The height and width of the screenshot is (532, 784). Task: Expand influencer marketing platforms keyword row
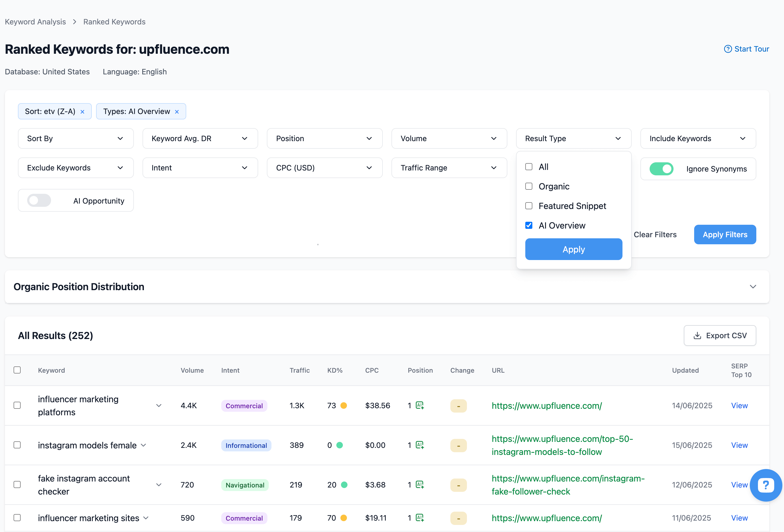pos(159,406)
